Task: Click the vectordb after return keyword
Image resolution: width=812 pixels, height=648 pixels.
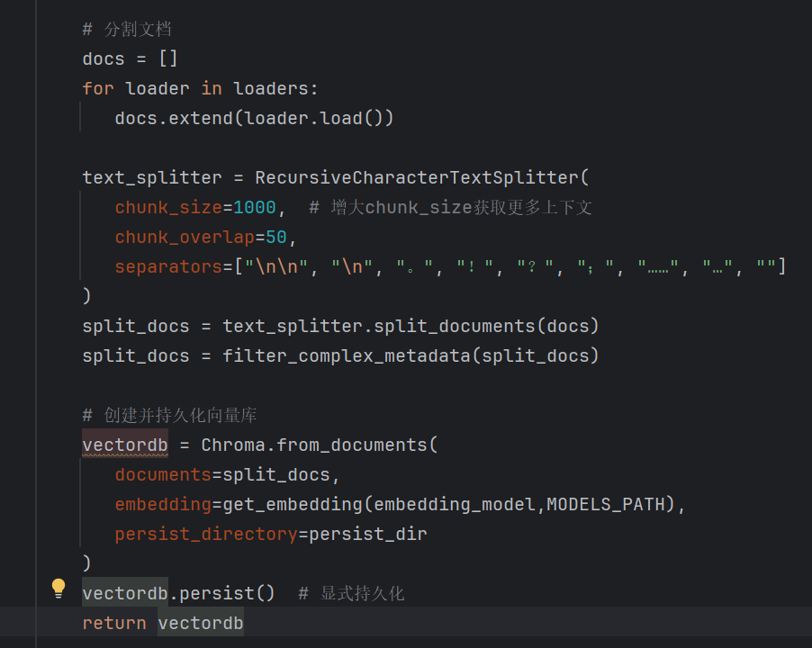Action: [x=200, y=622]
